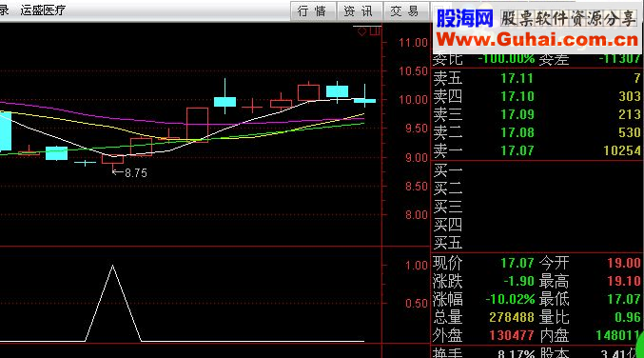Screen dimensions: 644x358
Task: Click the 外盘 value 130477
Action: [512, 335]
